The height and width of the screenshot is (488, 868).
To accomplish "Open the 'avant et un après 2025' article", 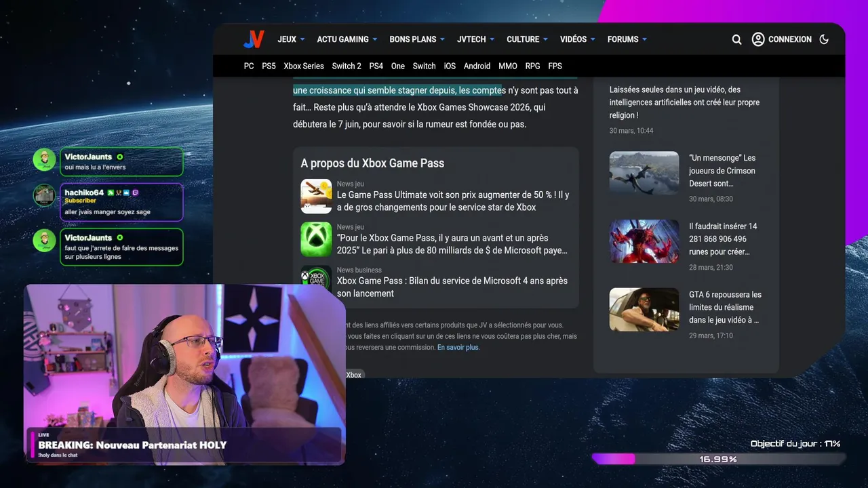I will point(452,244).
